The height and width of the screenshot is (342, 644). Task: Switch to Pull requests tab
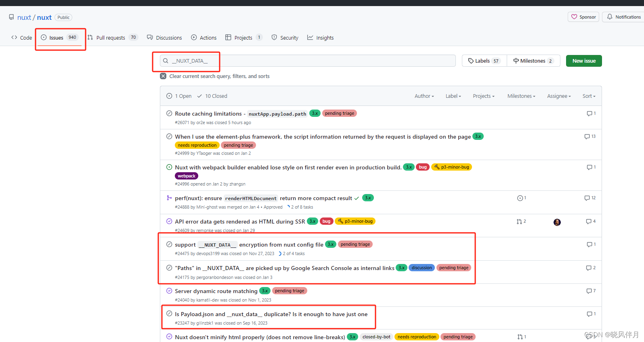112,38
